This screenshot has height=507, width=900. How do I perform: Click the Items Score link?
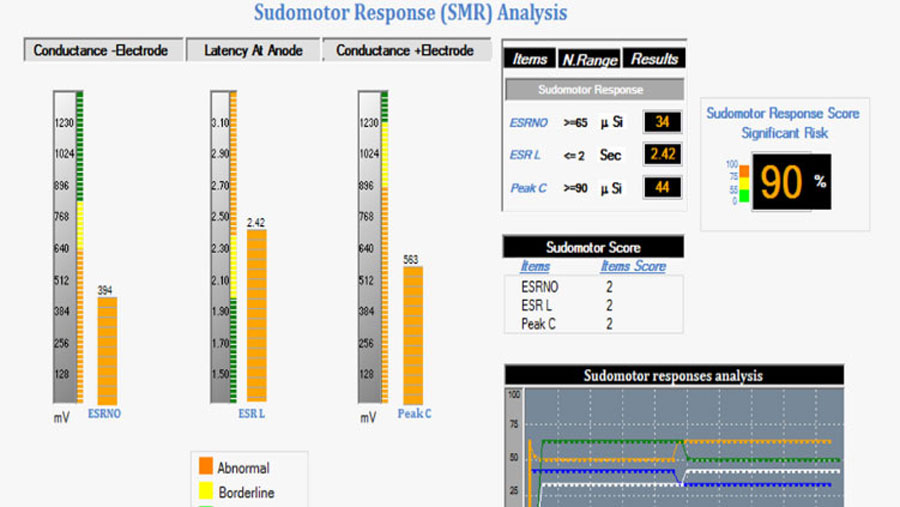(633, 266)
